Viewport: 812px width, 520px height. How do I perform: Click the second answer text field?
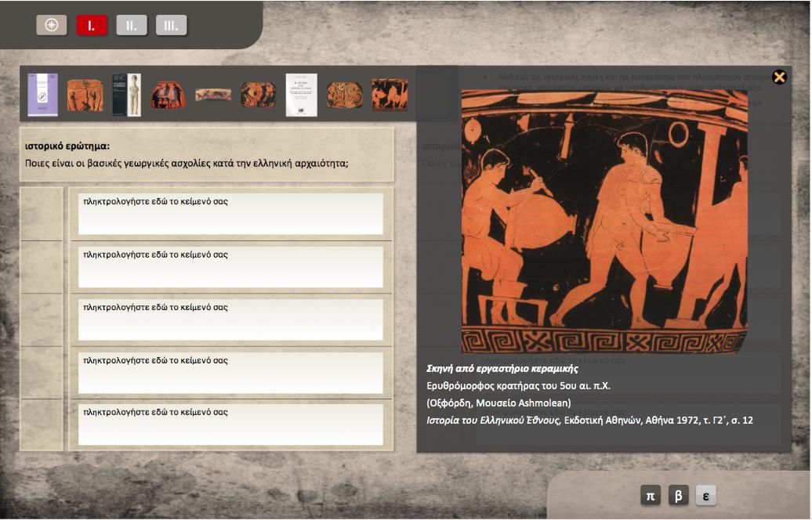(x=230, y=267)
